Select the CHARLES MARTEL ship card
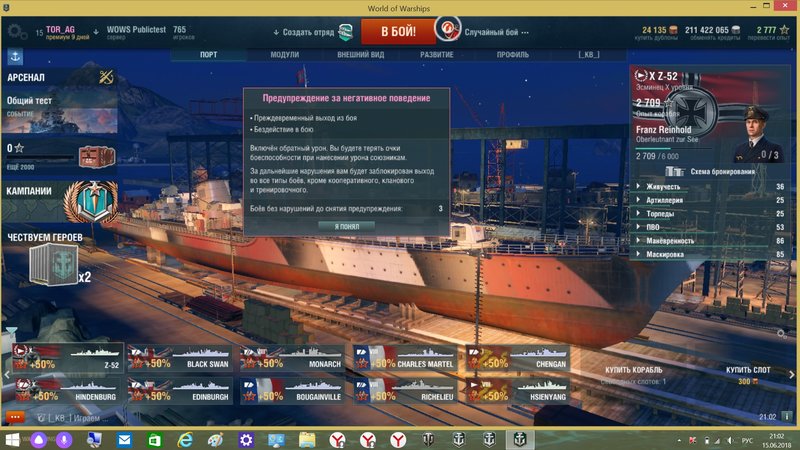 coord(404,357)
